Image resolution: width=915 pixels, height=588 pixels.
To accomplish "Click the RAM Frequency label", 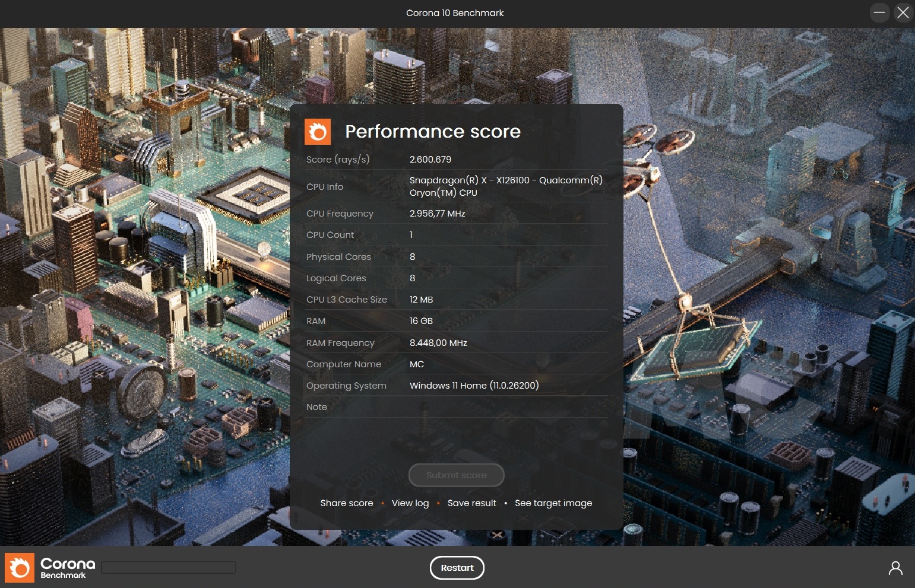I will 340,343.
